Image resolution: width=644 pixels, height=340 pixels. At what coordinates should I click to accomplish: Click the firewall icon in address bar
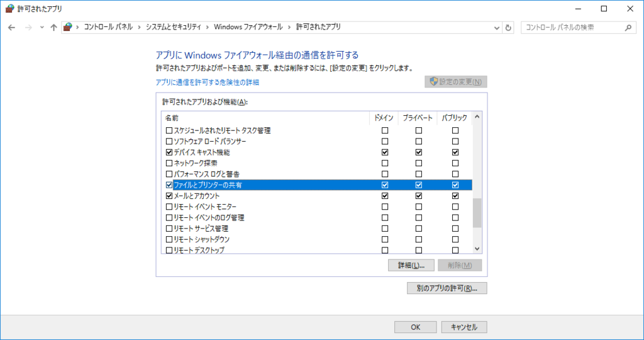click(x=68, y=27)
